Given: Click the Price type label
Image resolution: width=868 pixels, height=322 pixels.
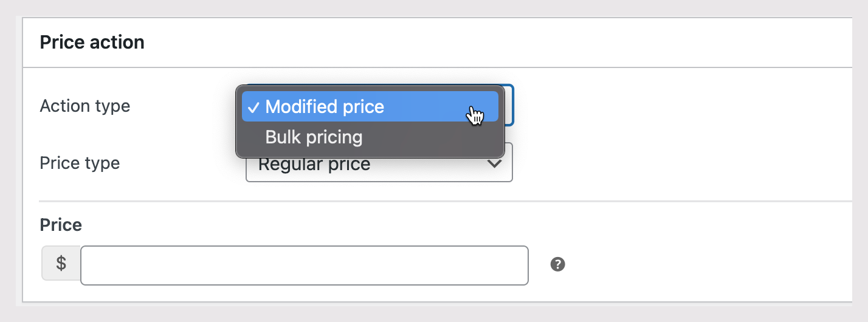Looking at the screenshot, I should [80, 163].
